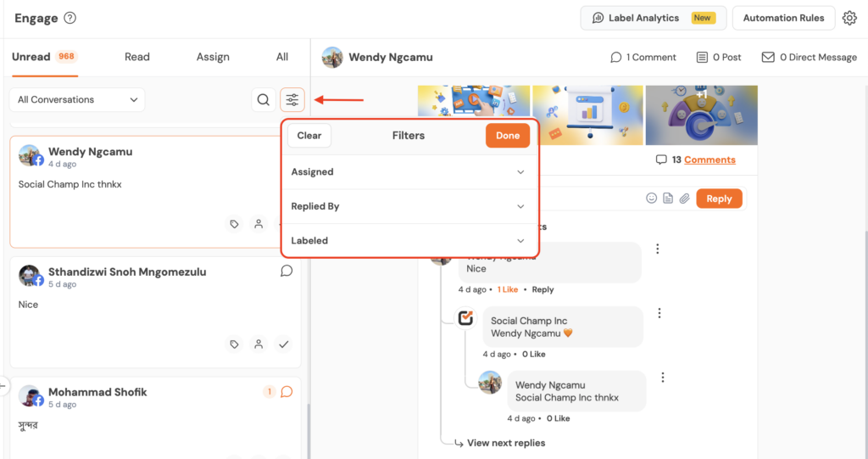Image resolution: width=868 pixels, height=459 pixels.
Task: Mark Sthandizwi's conversation done with checkmark
Action: tap(284, 344)
